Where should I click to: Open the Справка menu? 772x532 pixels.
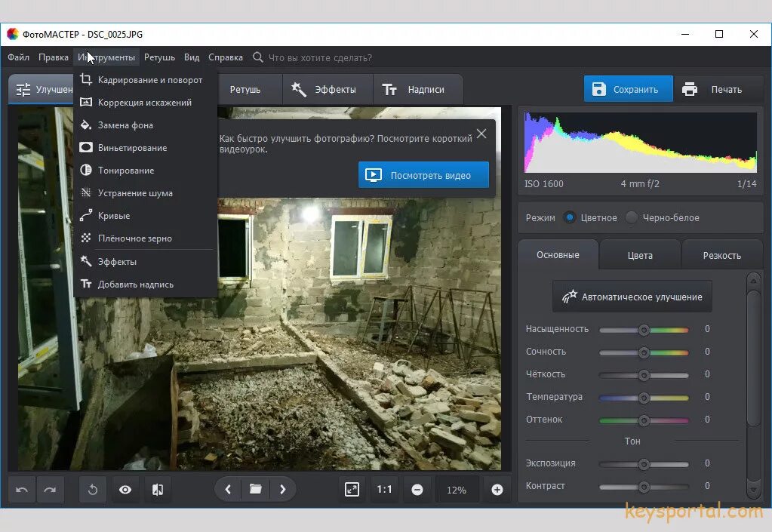point(226,57)
